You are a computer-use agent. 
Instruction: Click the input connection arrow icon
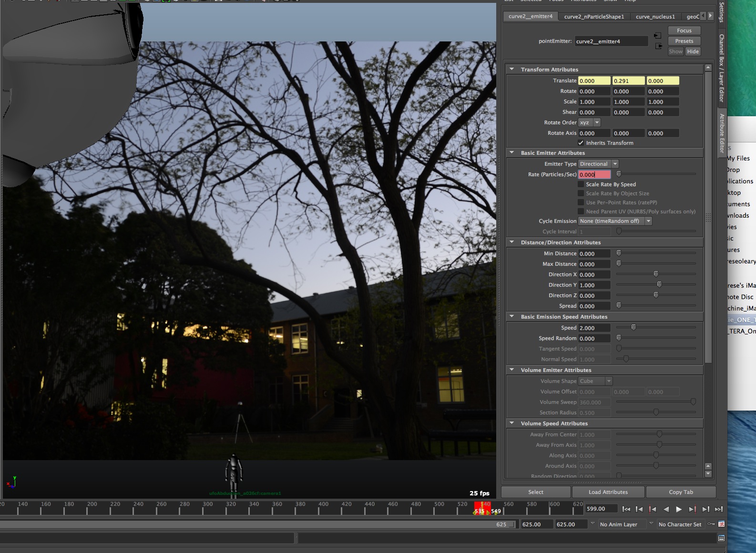658,36
